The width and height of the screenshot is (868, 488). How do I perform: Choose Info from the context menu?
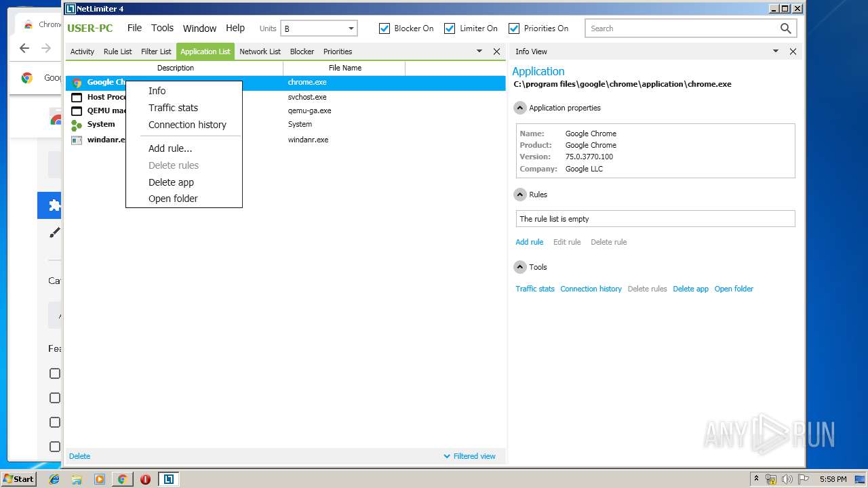click(x=157, y=91)
